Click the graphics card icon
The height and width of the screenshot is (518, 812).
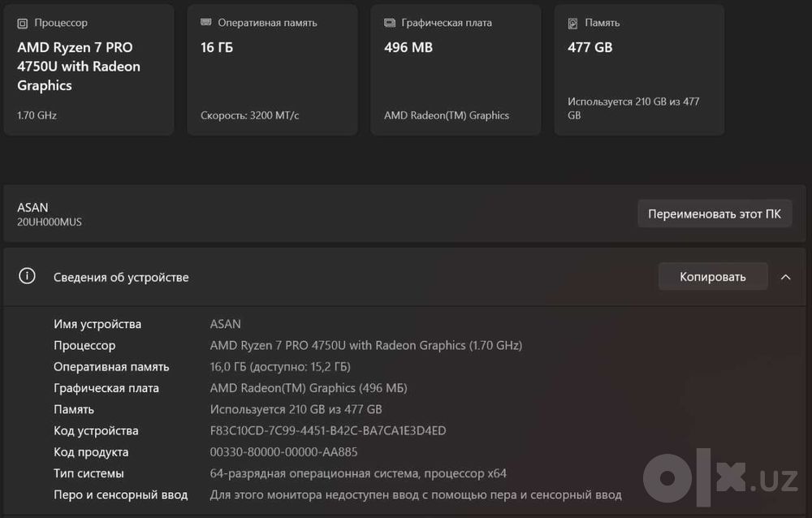[390, 23]
